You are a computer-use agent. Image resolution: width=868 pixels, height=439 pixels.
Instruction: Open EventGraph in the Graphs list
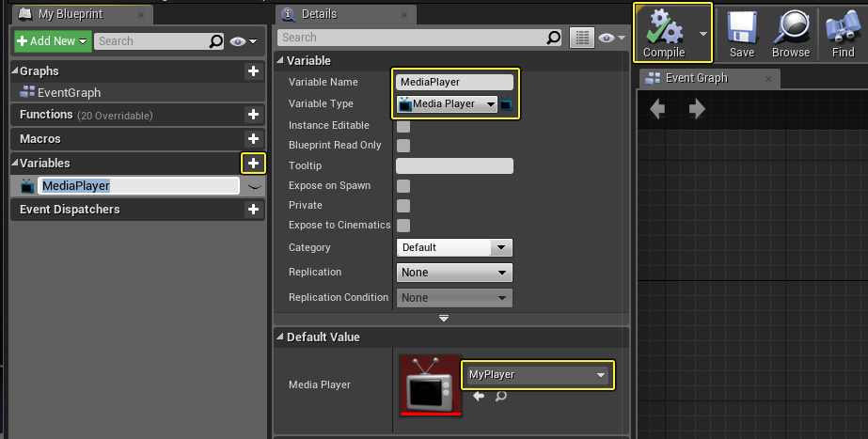69,93
